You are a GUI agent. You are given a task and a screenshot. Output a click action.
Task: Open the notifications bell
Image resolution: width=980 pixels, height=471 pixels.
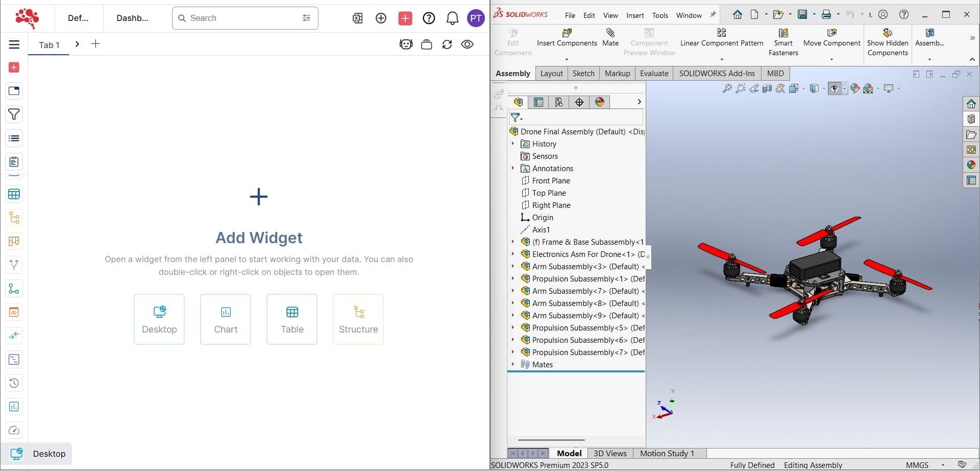coord(452,18)
